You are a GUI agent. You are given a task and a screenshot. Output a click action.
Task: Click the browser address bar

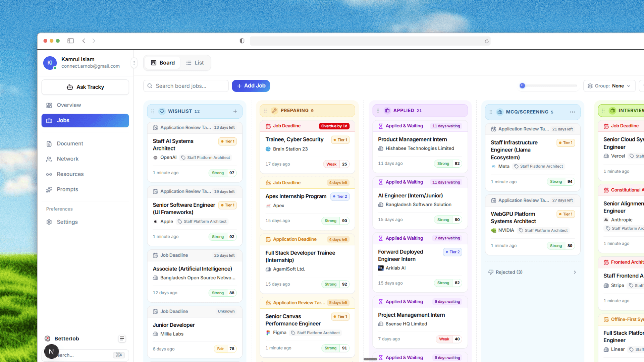point(370,41)
